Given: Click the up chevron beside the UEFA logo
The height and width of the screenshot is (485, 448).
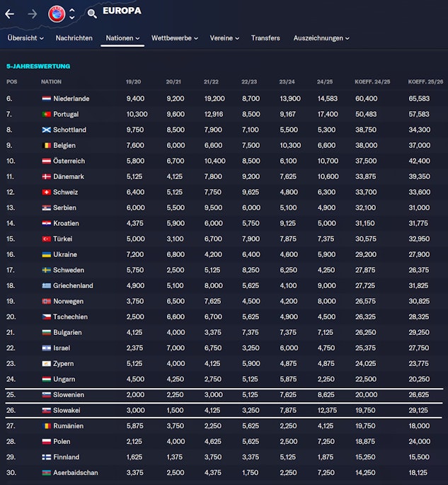Looking at the screenshot, I should click(x=72, y=9).
